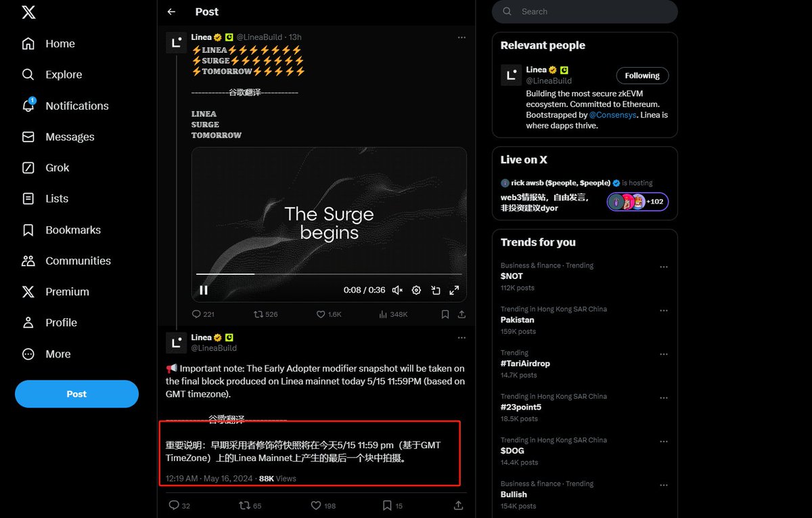Open the more options on first Linea post
The height and width of the screenshot is (518, 812).
click(461, 37)
